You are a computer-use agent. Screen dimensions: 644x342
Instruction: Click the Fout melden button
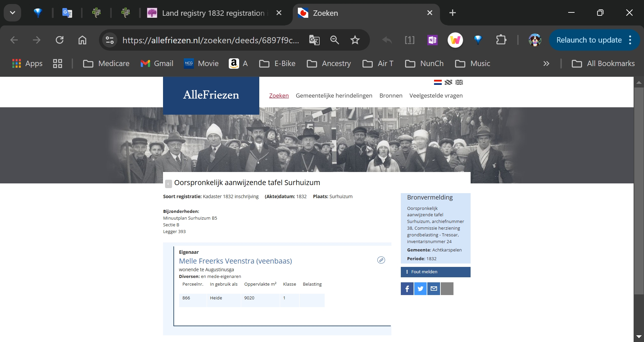pyautogui.click(x=435, y=272)
